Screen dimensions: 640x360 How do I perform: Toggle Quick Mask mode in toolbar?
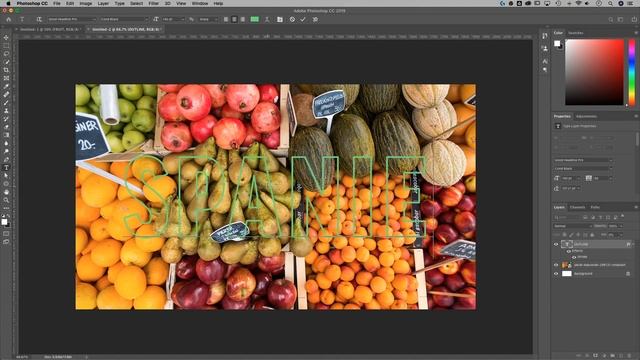6,234
